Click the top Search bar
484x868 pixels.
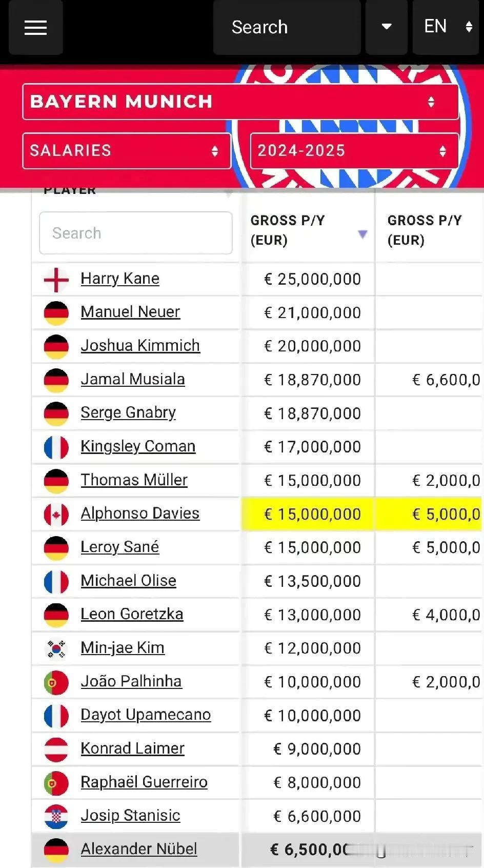(287, 27)
